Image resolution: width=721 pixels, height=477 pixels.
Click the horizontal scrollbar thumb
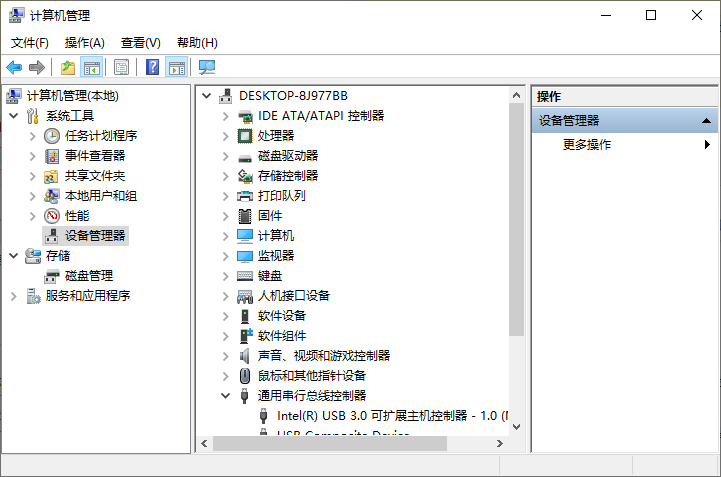[x=330, y=443]
